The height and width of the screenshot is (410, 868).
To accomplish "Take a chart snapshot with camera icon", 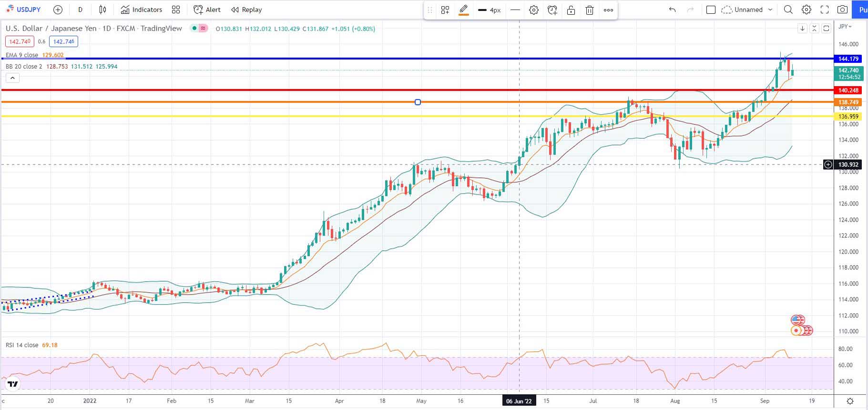I will [842, 10].
